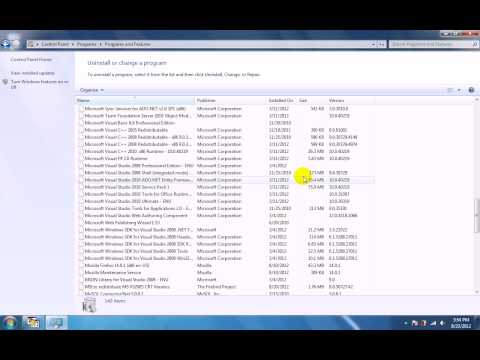
Task: Click the programs icon in the details pane
Action: tap(89, 304)
